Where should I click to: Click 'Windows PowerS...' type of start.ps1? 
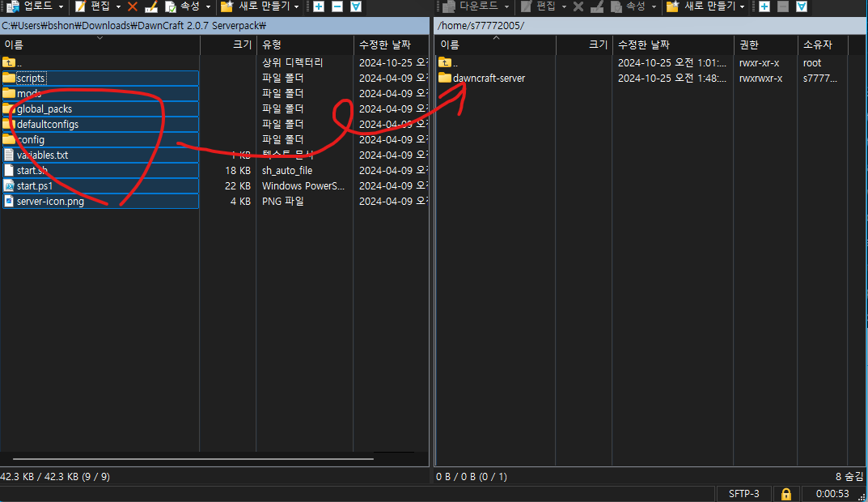pos(303,186)
